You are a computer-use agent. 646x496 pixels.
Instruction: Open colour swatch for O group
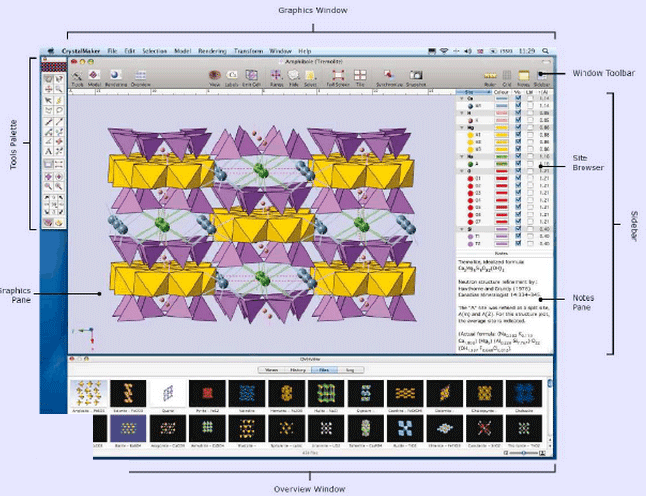pos(501,171)
